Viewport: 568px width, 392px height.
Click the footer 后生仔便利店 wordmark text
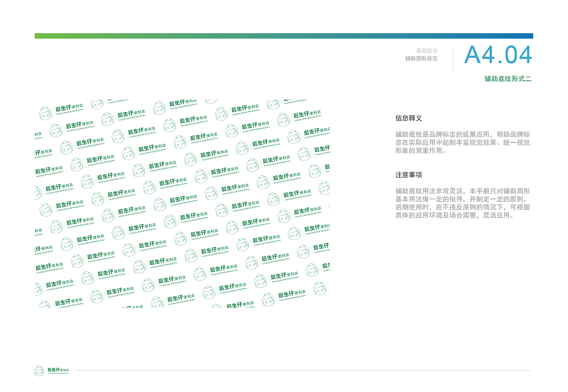[x=58, y=371]
